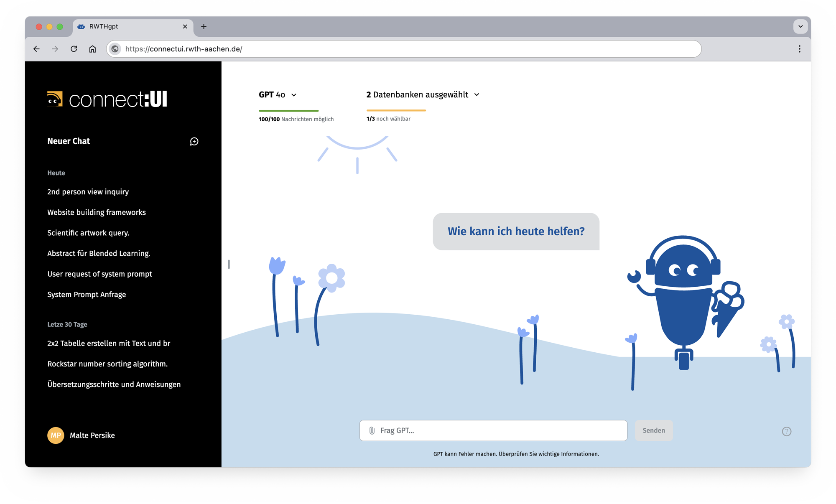This screenshot has width=836, height=504.
Task: Click the browser home icon
Action: point(92,49)
